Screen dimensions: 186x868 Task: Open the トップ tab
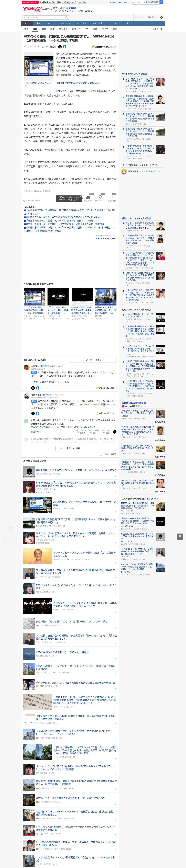pyautogui.click(x=27, y=24)
